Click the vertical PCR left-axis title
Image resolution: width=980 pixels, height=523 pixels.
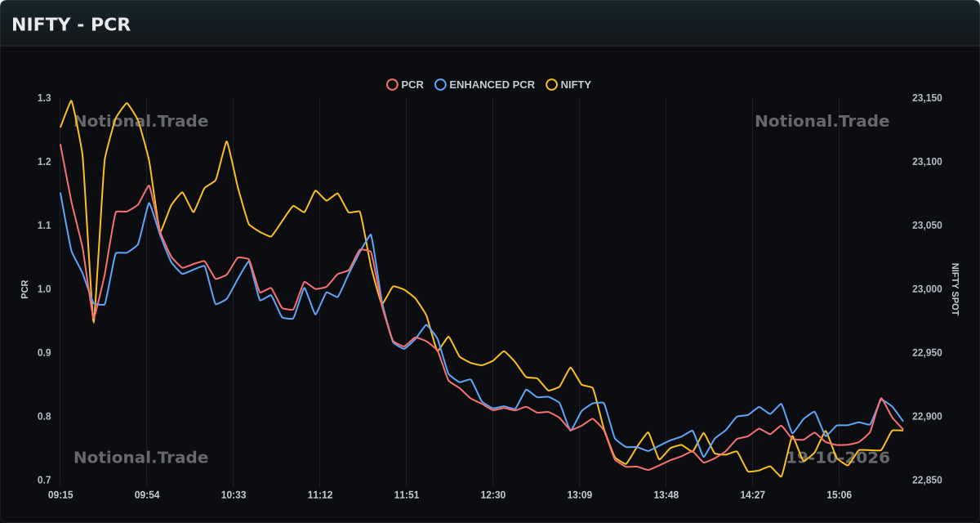(24, 289)
